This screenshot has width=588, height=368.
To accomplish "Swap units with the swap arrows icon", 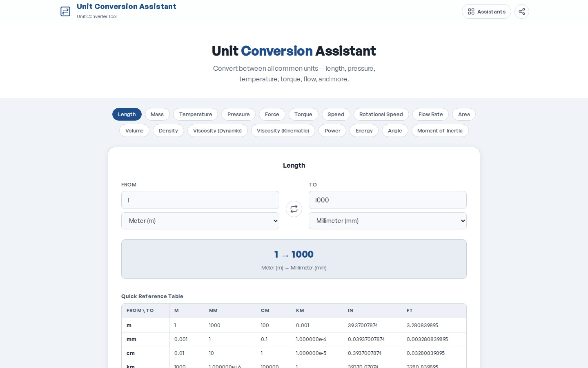I will [x=294, y=209].
